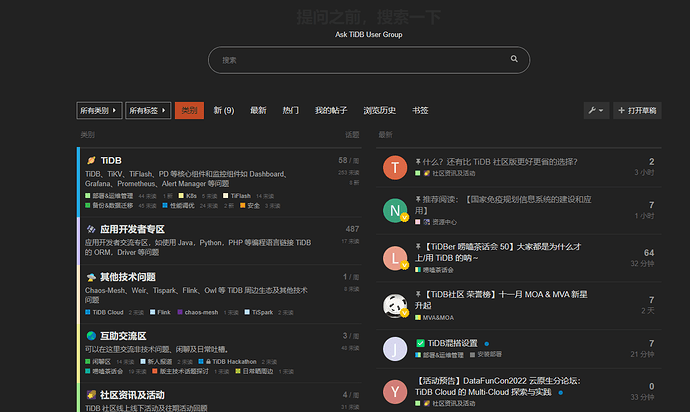The height and width of the screenshot is (412, 690).
Task: Click the 58 / 周 topic count
Action: [x=349, y=160]
